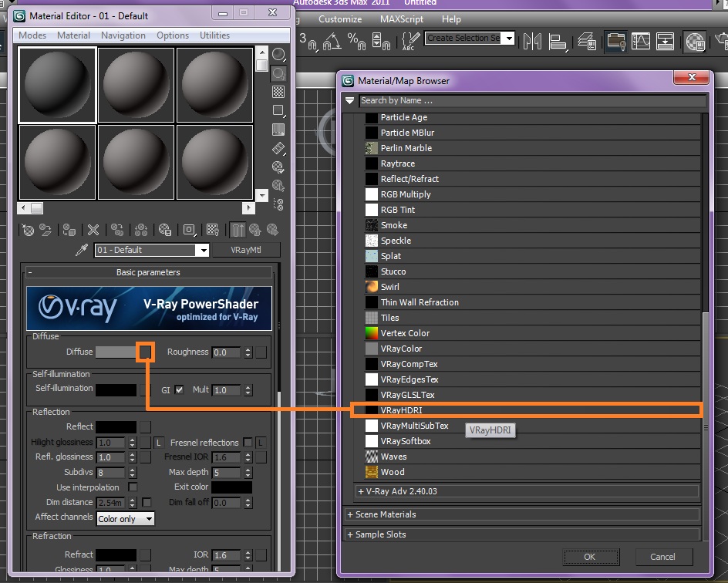
Task: Click the Diffuse color swatch
Action: click(116, 352)
